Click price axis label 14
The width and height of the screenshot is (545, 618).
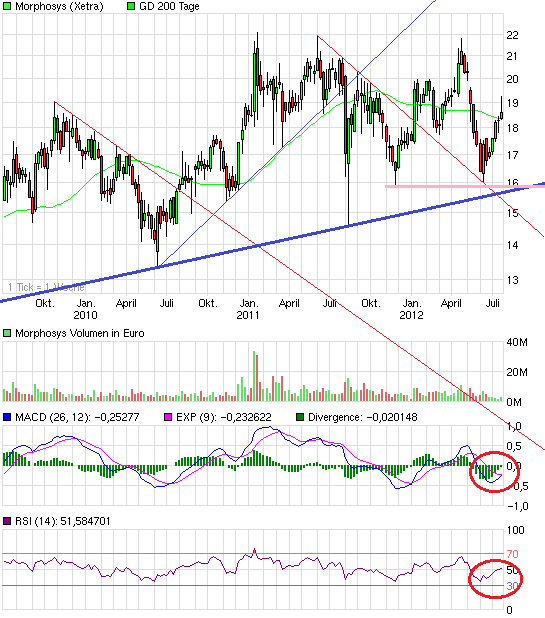tap(513, 245)
